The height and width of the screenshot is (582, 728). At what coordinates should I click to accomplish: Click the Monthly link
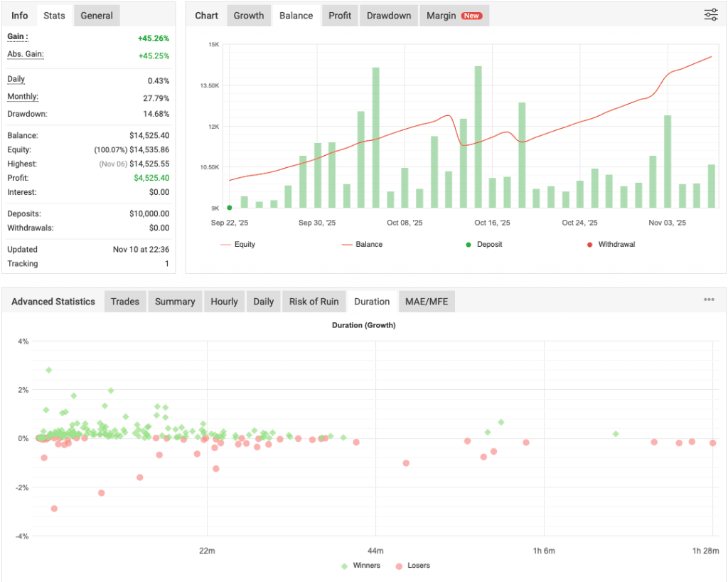21,96
